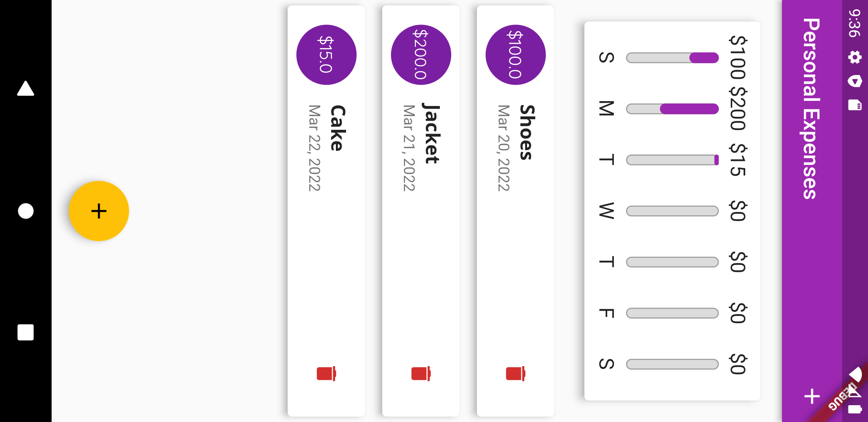Delete the Cake expense with trash icon
This screenshot has width=868, height=422.
click(x=325, y=373)
